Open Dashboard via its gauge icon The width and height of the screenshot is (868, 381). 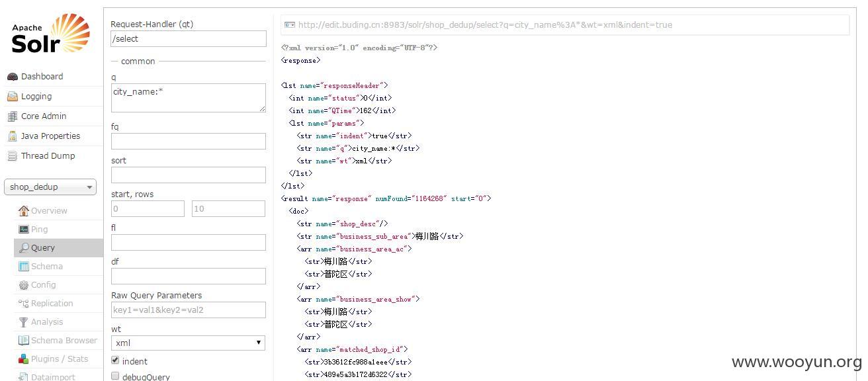(x=13, y=77)
